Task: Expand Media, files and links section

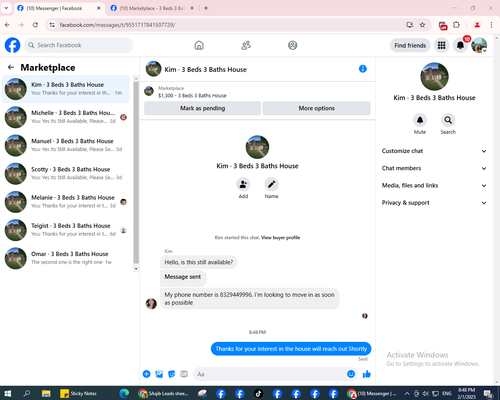Action: (434, 186)
